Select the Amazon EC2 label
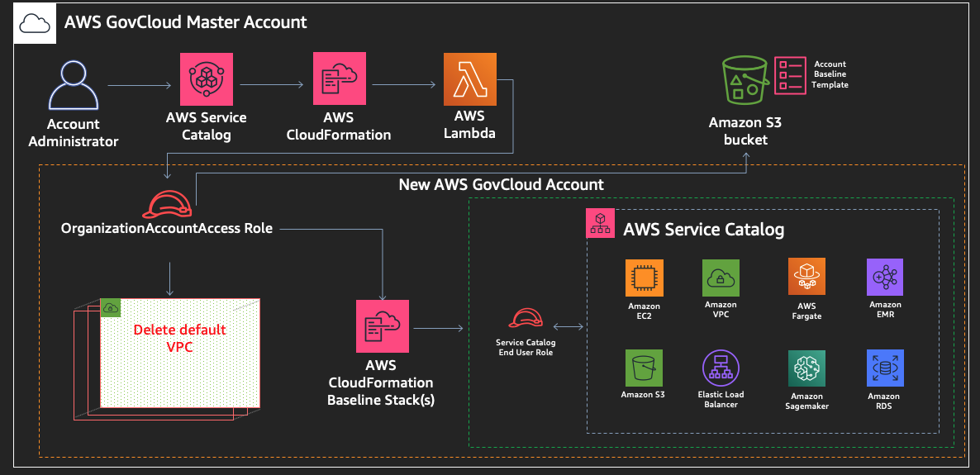 [x=644, y=311]
